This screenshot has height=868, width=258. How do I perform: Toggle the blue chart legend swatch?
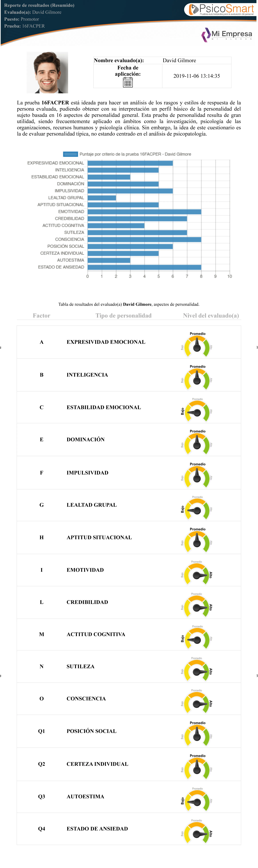[x=71, y=154]
